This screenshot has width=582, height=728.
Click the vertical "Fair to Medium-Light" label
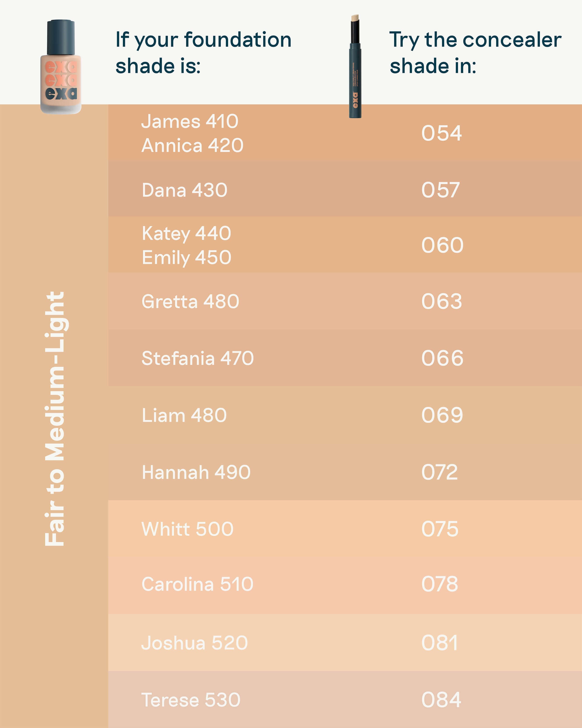[x=55, y=419]
